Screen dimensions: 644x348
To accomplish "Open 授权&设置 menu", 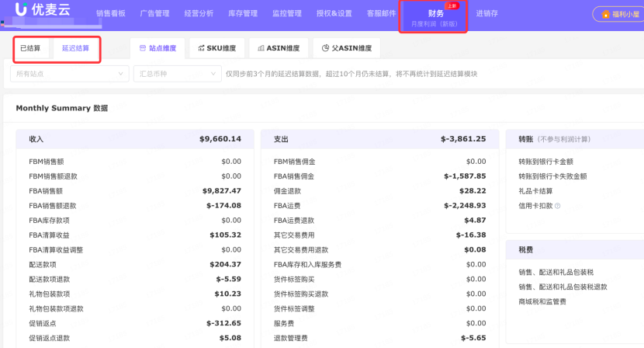I will point(334,13).
